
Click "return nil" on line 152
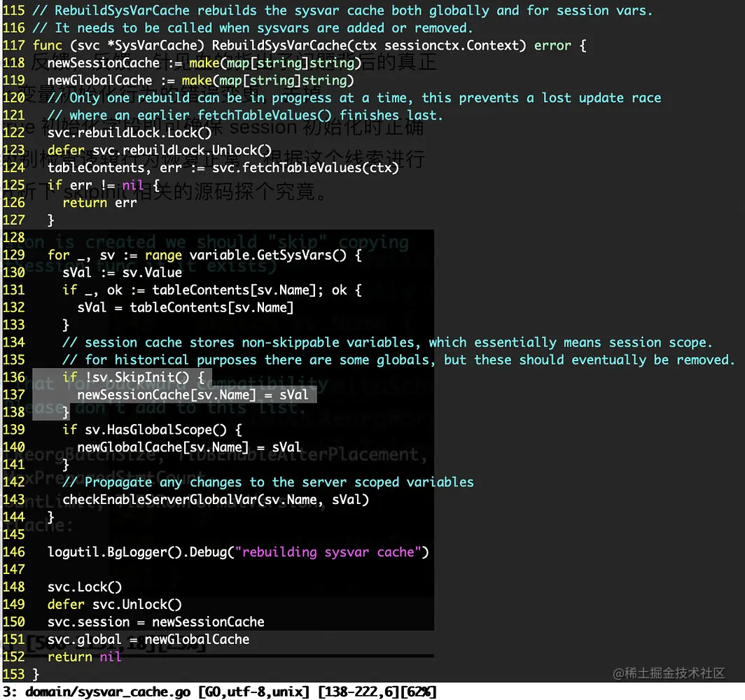pyautogui.click(x=85, y=657)
